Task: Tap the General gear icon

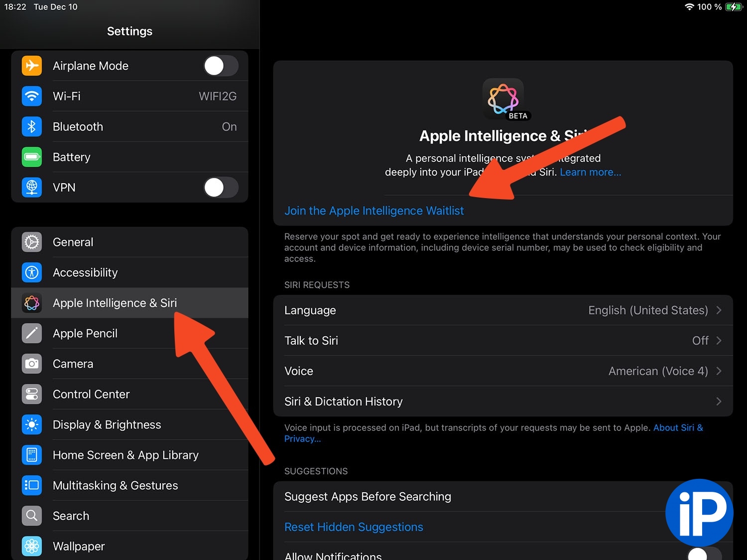Action: 32,242
